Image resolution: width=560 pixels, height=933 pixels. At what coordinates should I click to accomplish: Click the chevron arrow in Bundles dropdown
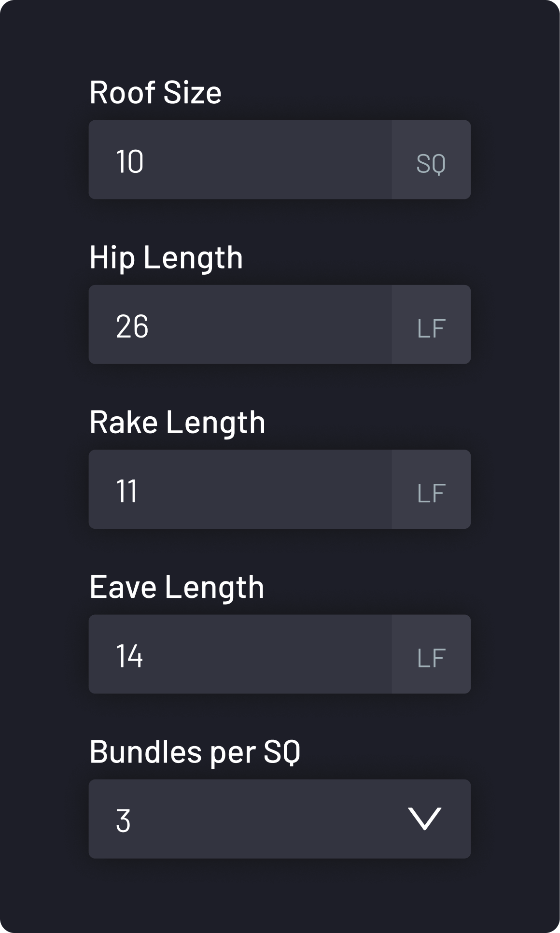[x=425, y=819]
